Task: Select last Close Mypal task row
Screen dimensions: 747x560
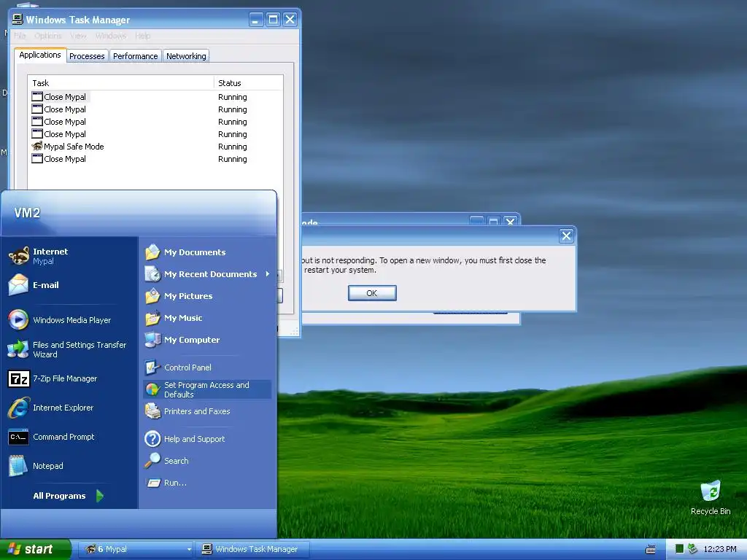Action: click(155, 158)
